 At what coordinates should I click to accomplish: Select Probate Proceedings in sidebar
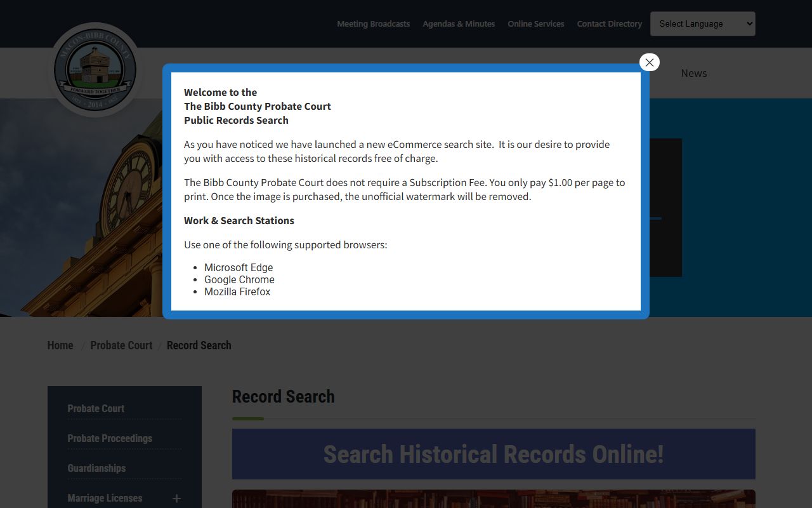pyautogui.click(x=110, y=438)
